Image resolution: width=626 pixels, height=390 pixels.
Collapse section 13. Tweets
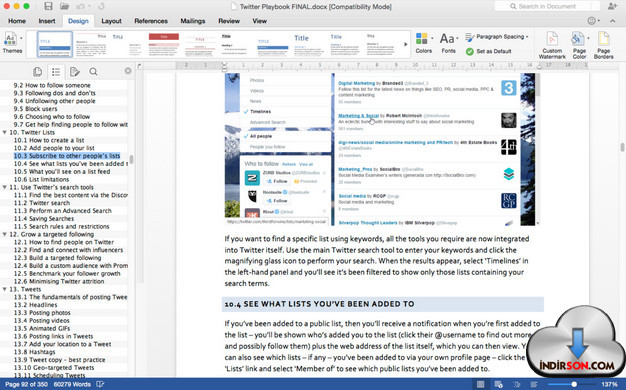coord(4,289)
